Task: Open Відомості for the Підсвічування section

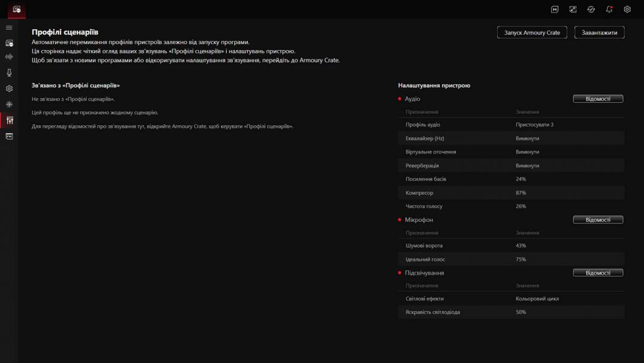Action: point(598,273)
